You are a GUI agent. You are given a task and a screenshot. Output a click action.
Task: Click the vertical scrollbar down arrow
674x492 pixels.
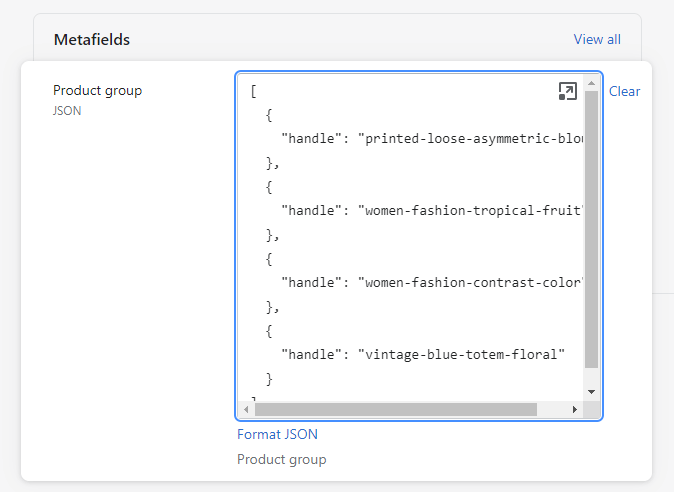coord(591,391)
